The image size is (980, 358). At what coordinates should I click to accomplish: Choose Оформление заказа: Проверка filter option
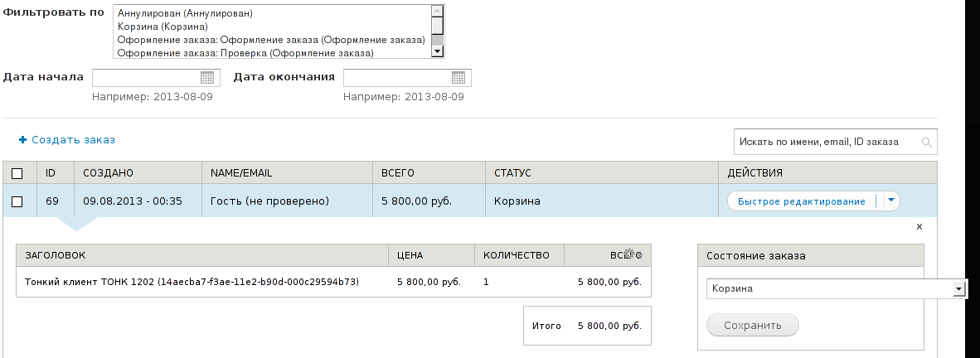[x=245, y=53]
